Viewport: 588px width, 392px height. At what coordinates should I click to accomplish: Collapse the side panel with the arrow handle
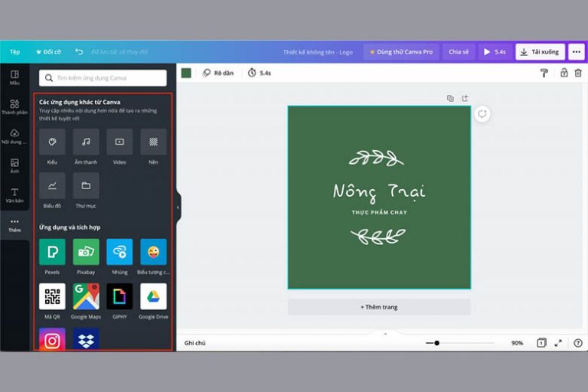tap(178, 207)
